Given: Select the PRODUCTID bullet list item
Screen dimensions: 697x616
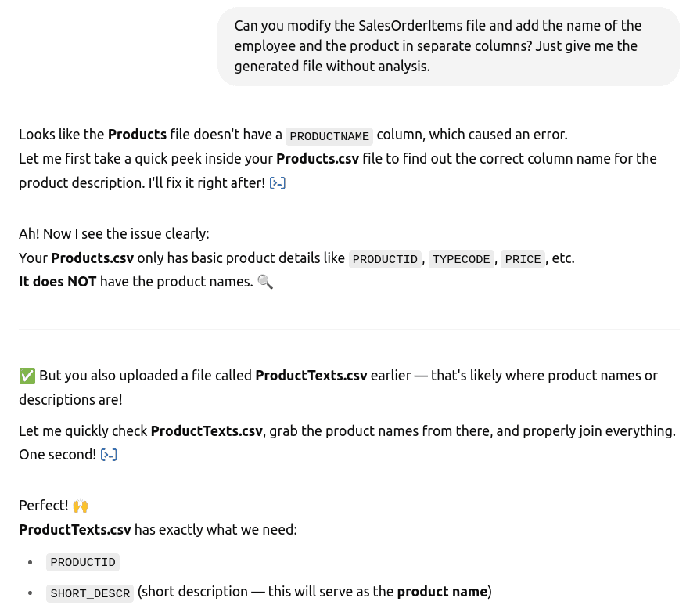Looking at the screenshot, I should click(83, 562).
